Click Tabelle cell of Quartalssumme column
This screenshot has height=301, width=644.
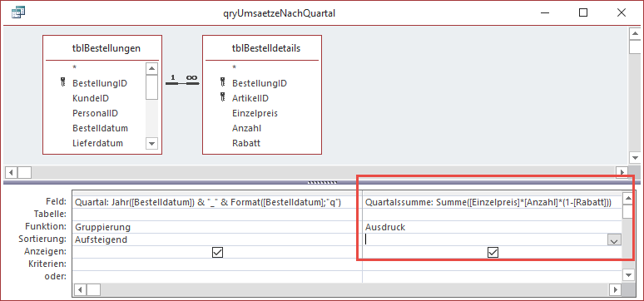[x=492, y=215]
